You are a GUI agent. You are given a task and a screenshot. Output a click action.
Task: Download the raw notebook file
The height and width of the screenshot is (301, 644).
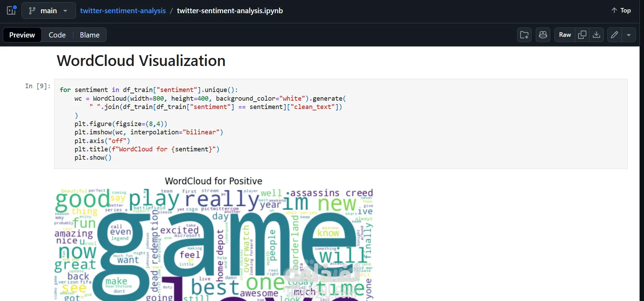[x=596, y=35]
